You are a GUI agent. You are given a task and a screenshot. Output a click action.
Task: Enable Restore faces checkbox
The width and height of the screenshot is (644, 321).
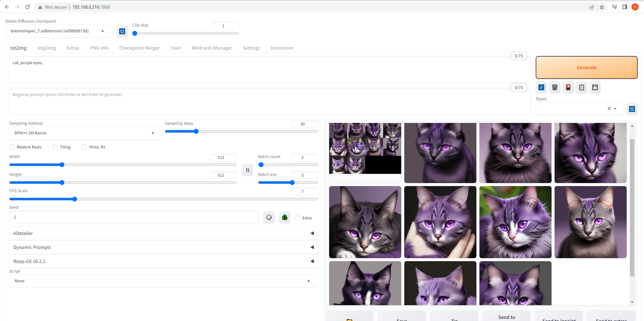coord(12,147)
